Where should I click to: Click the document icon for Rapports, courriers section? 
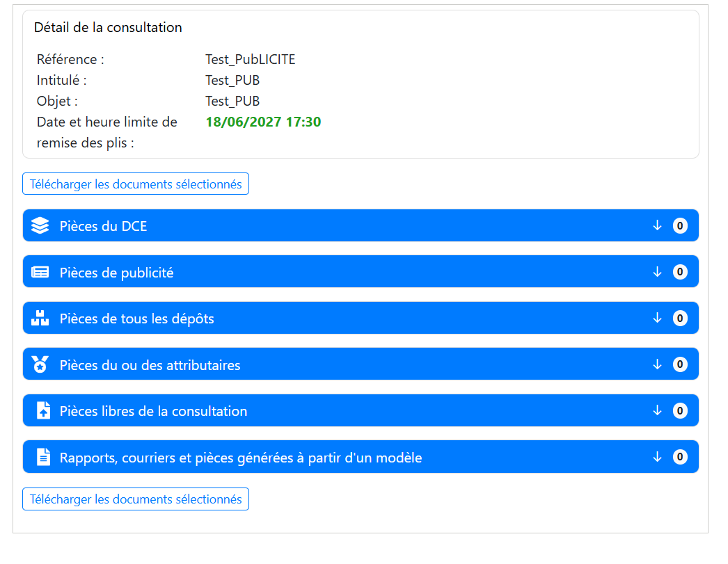(43, 457)
